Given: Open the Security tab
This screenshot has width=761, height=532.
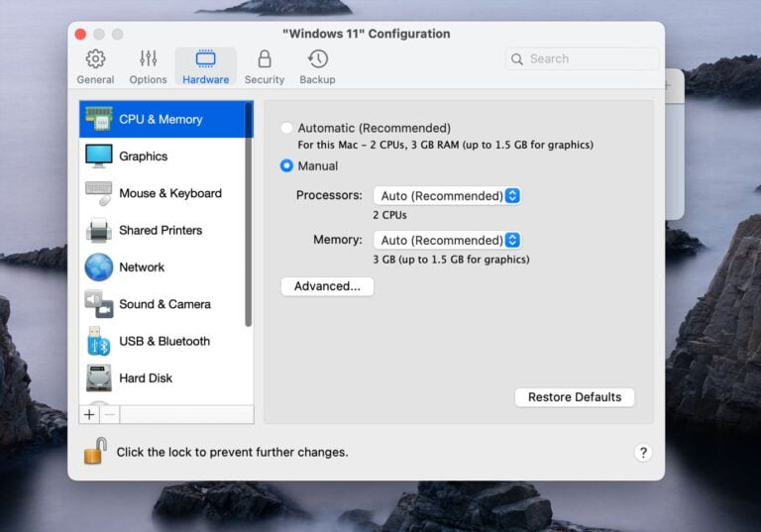Looking at the screenshot, I should coord(265,66).
